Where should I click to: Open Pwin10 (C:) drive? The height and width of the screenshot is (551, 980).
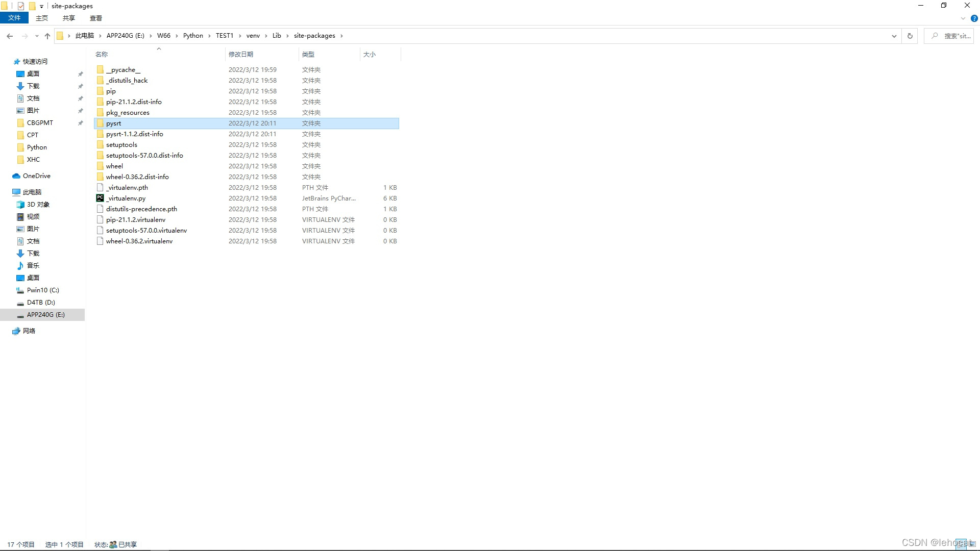[x=43, y=290]
